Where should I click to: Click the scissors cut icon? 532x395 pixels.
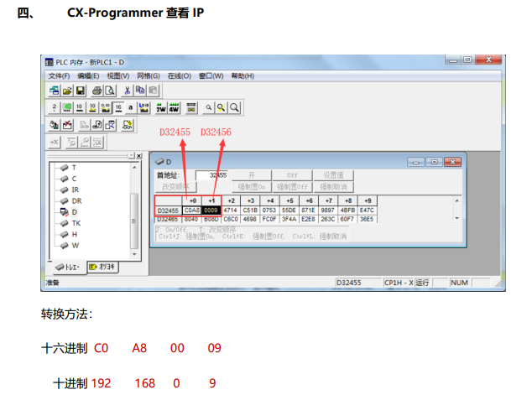pyautogui.click(x=128, y=91)
